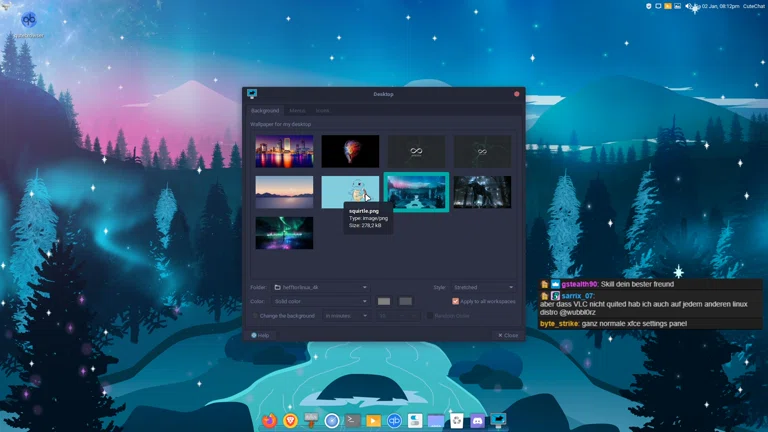This screenshot has width=768, height=432.
Task: Launch Discord from the dock
Action: click(x=477, y=421)
